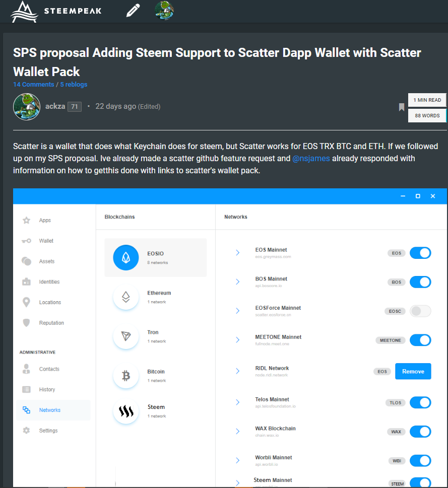
Task: Click the 88 WORDS badge
Action: pos(427,115)
